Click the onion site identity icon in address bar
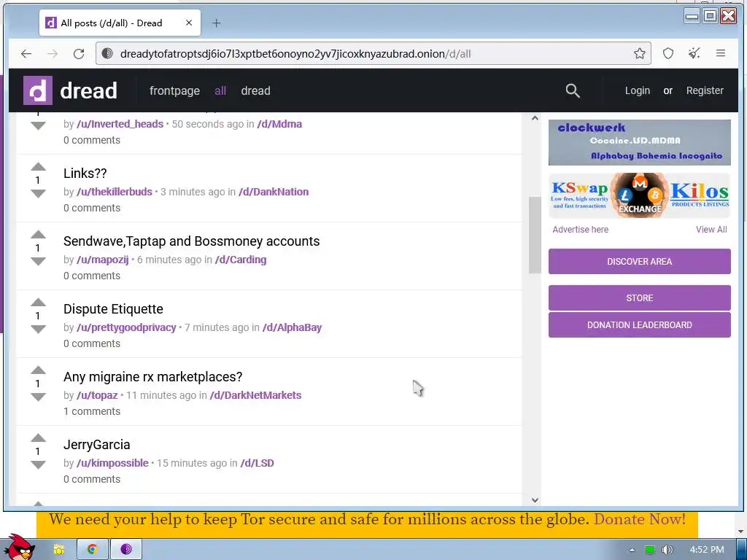This screenshot has height=560, width=747. [x=107, y=53]
